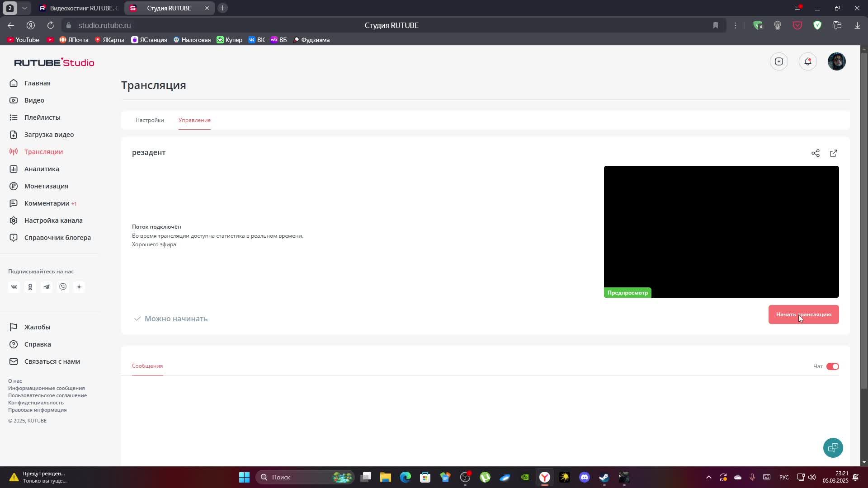
Task: Click the add video plus icon in header
Action: (x=779, y=61)
